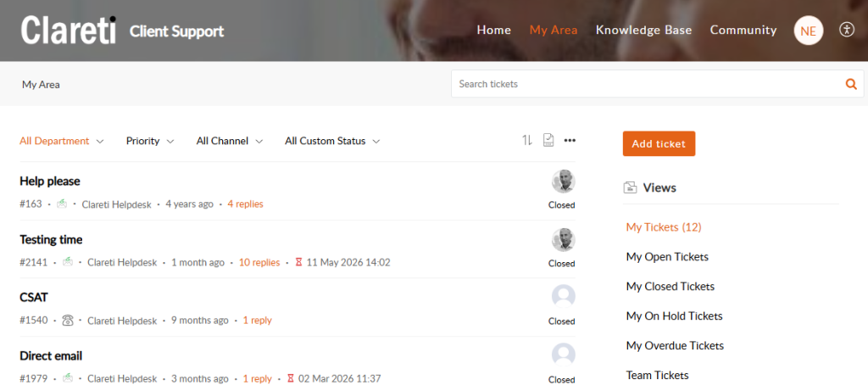
Task: Expand the Priority filter dropdown
Action: coord(150,141)
